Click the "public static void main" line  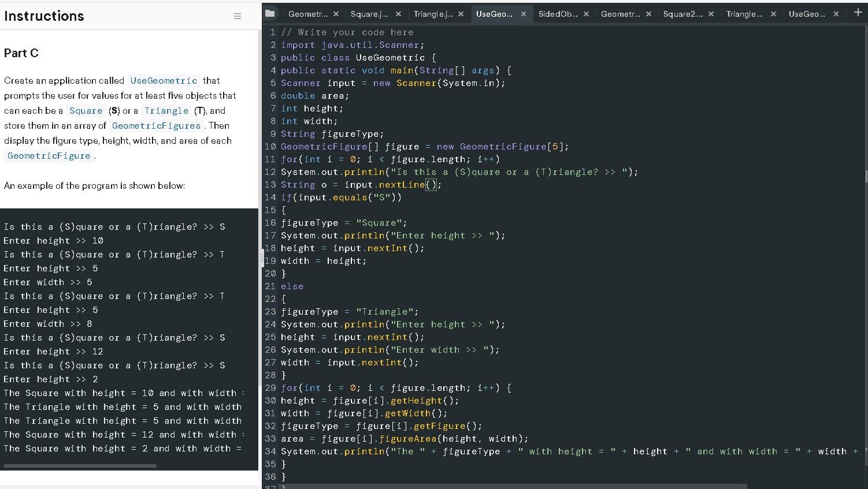pyautogui.click(x=396, y=70)
